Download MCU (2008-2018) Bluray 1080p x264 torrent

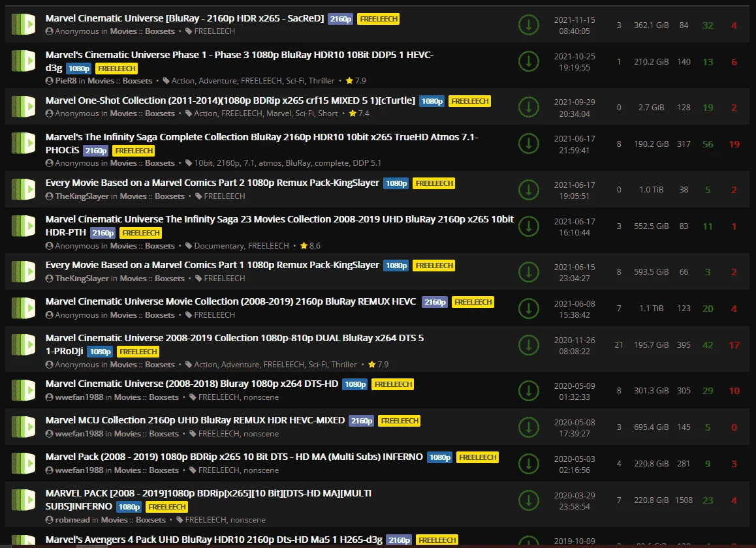(x=528, y=391)
